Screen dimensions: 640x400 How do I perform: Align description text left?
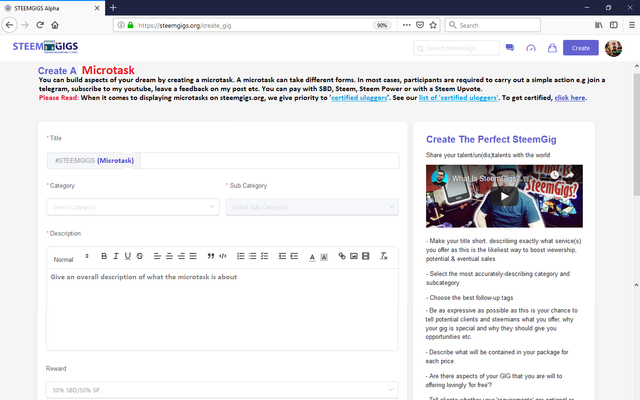pos(157,256)
